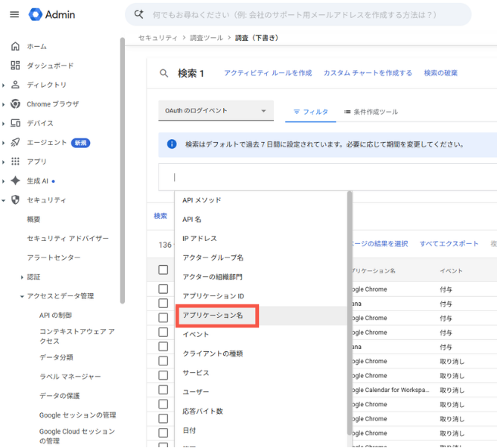Click the イベント column header
This screenshot has height=448, width=497.
(451, 271)
